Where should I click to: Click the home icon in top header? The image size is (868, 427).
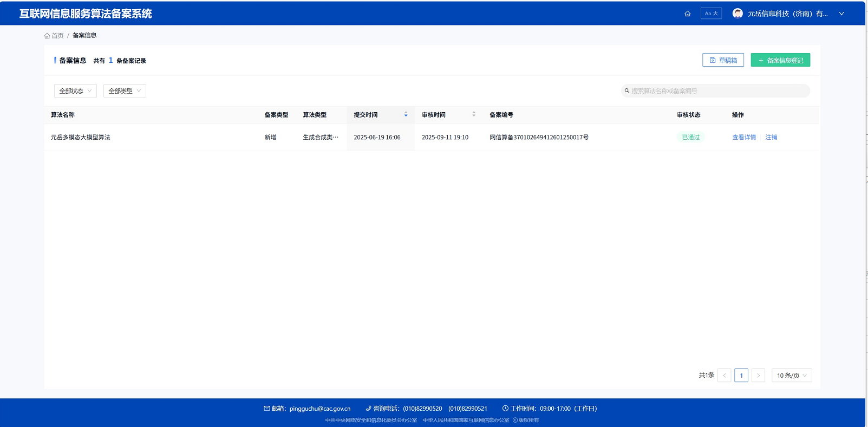(x=687, y=14)
